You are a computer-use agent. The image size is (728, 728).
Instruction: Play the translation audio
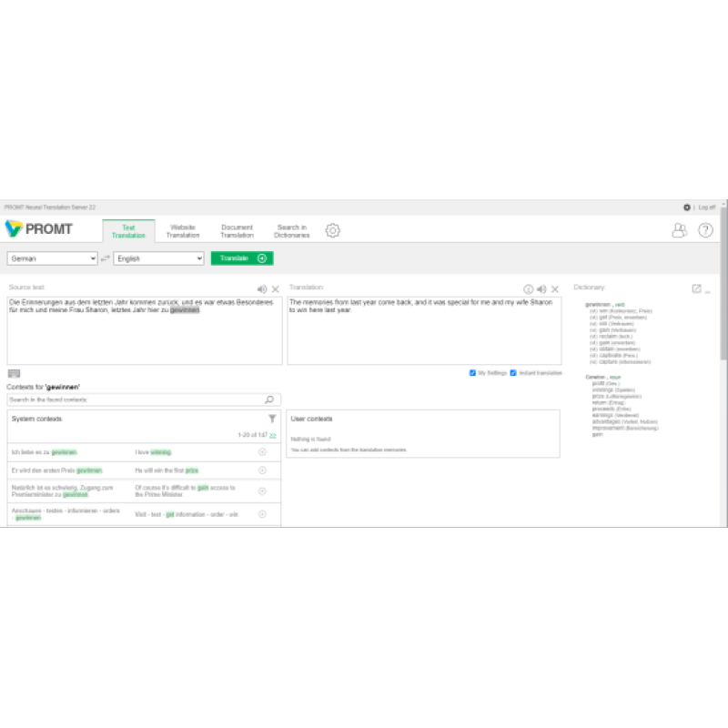coord(541,289)
